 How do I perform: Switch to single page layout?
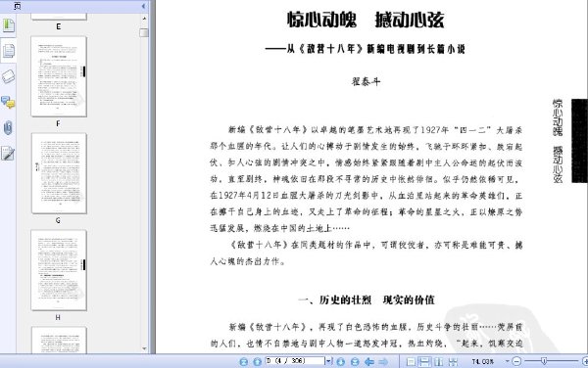tap(411, 361)
